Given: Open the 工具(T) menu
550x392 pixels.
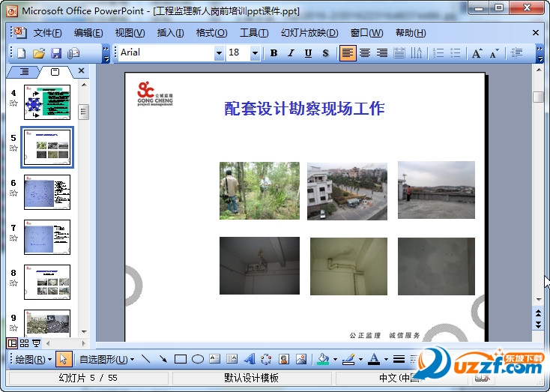Looking at the screenshot, I should pyautogui.click(x=254, y=33).
